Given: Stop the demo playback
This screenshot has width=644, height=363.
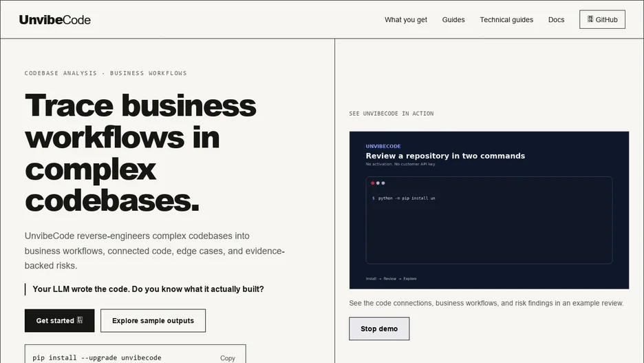Looking at the screenshot, I should coord(379,329).
